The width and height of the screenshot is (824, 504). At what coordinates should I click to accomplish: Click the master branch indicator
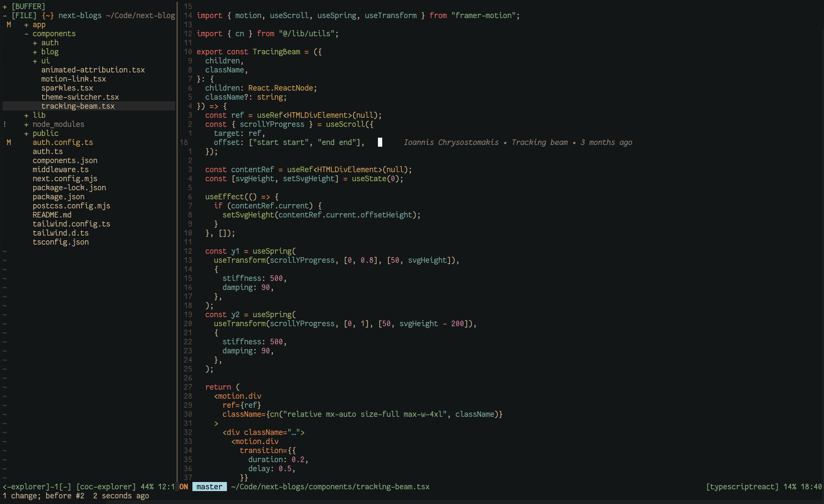point(209,487)
